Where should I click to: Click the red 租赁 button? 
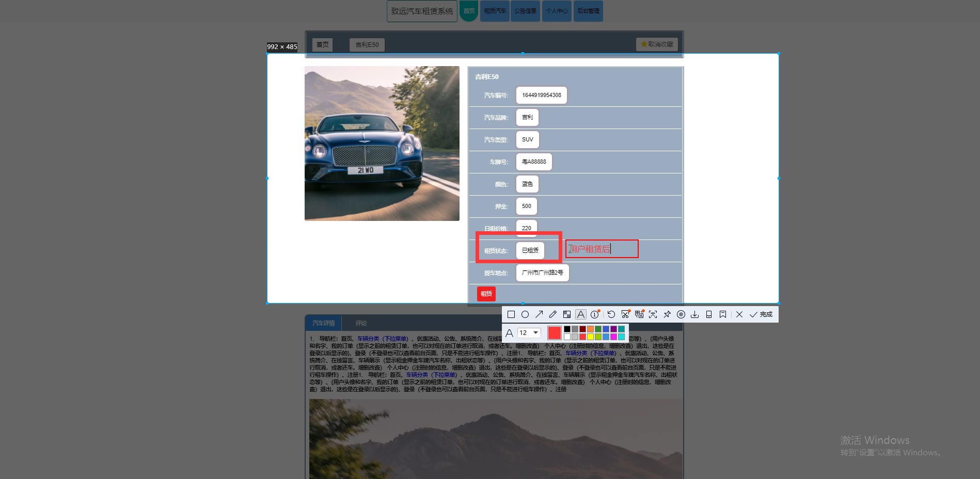486,294
